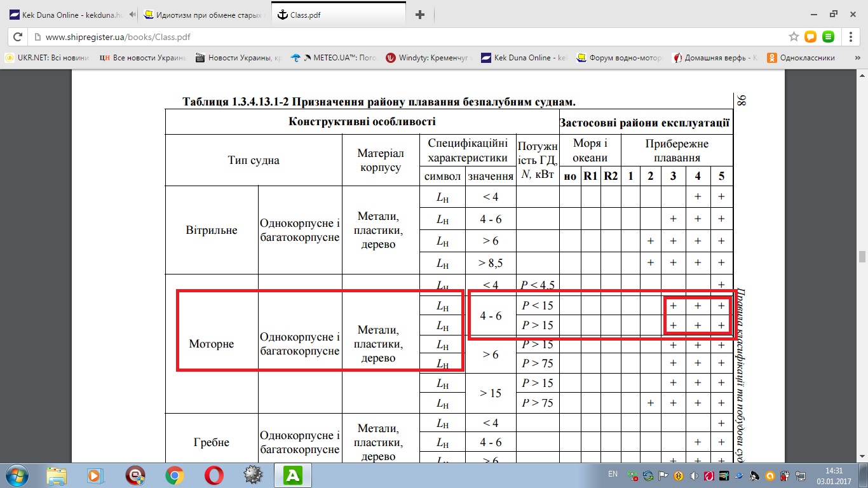The image size is (868, 488).
Task: Select the Class.pdf tab
Action: point(337,14)
